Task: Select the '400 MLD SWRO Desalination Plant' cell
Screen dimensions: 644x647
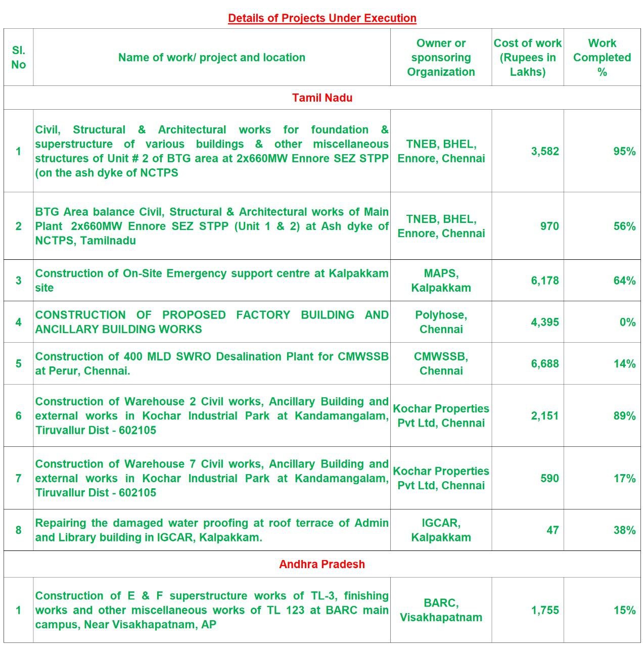Action: pyautogui.click(x=212, y=363)
